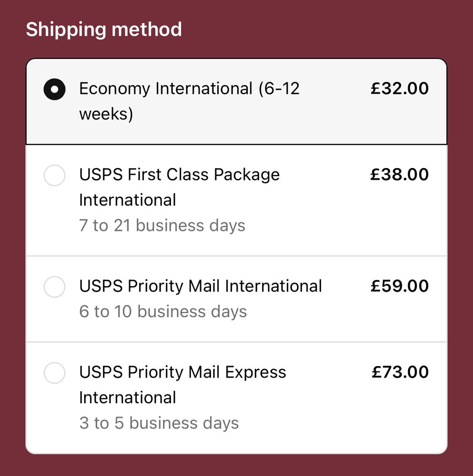Select USPS Priority Mail International radio button

[54, 287]
